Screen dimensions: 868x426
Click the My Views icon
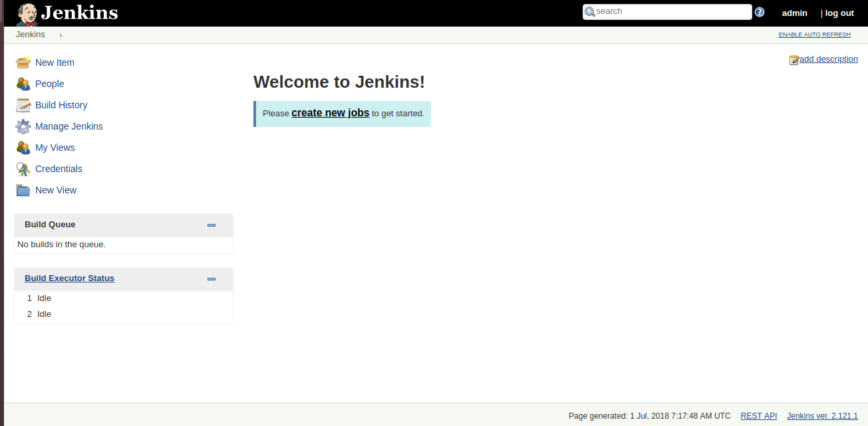pyautogui.click(x=23, y=148)
